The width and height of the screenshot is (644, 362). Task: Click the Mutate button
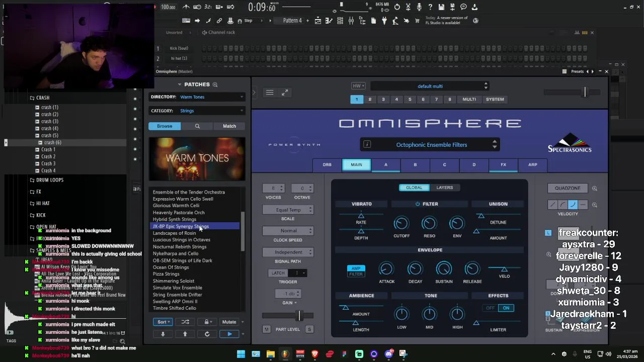tap(229, 322)
